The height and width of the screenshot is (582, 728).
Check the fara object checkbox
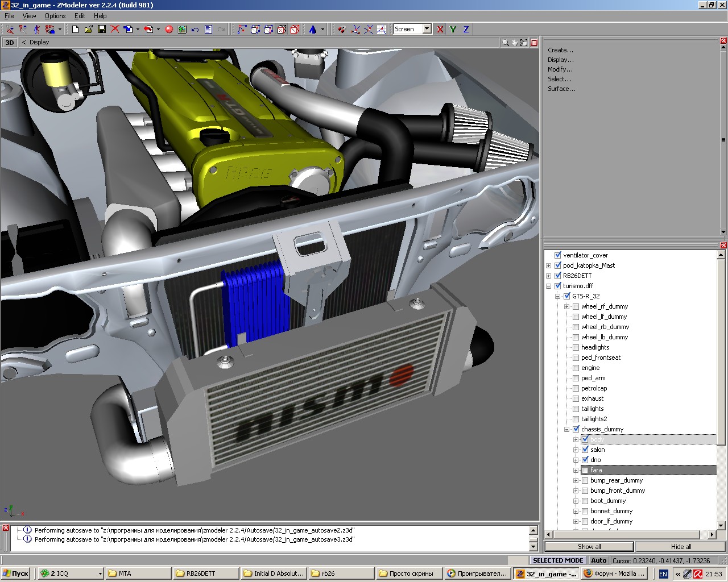[585, 470]
